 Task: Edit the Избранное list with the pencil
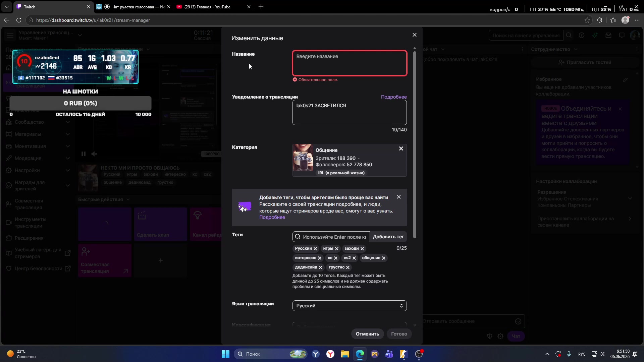(626, 80)
